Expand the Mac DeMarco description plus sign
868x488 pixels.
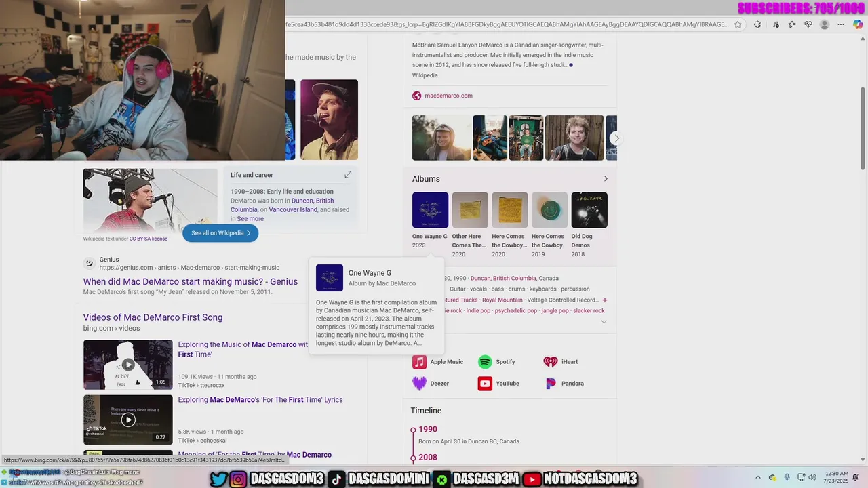pos(571,65)
